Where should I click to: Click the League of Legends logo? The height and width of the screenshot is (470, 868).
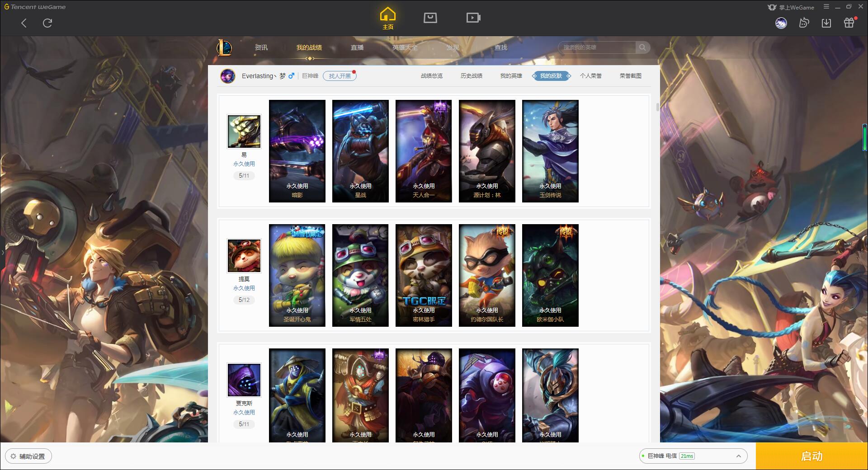coord(224,47)
